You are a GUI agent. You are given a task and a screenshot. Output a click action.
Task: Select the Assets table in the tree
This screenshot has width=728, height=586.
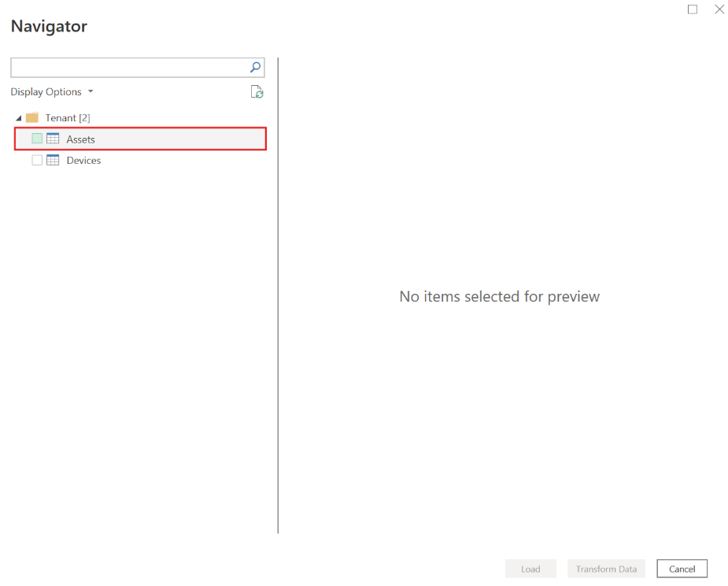(82, 139)
